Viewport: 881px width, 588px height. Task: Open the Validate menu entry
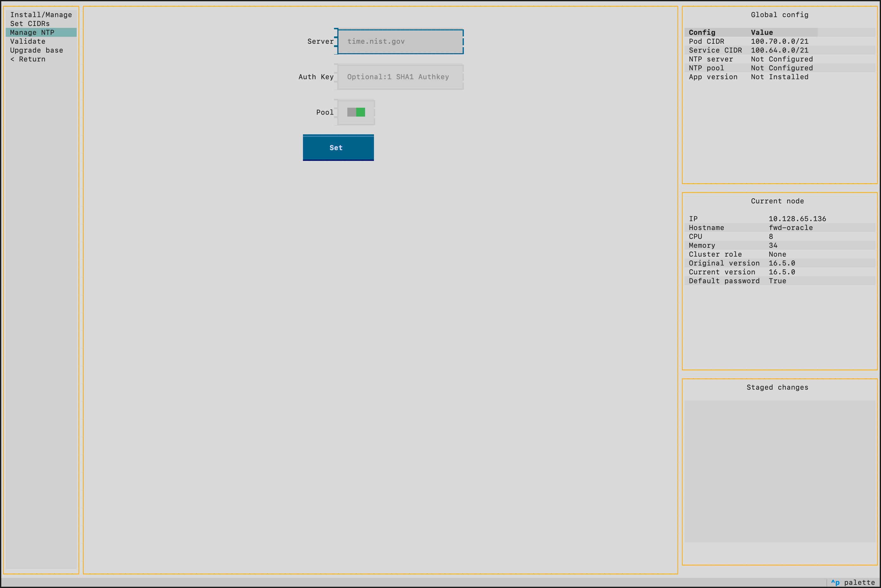[x=41, y=41]
